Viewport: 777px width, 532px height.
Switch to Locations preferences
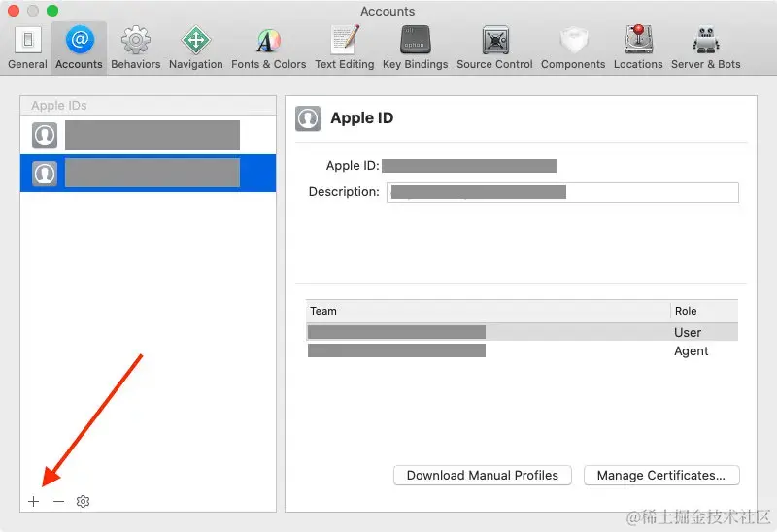click(638, 48)
